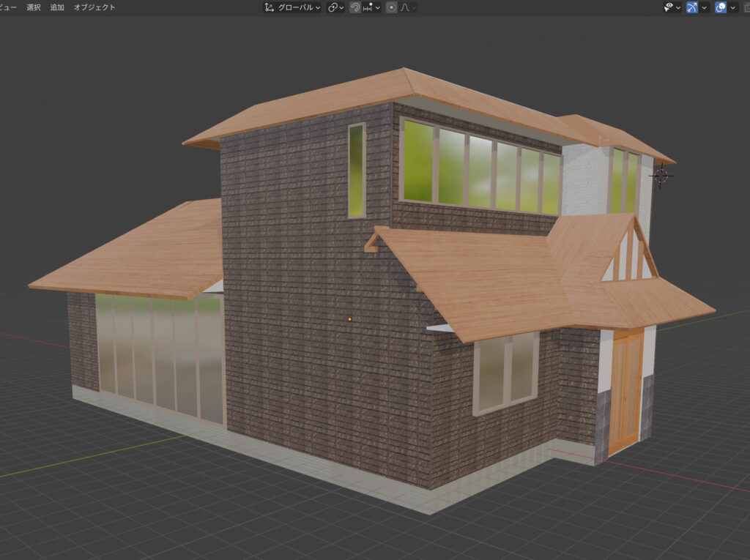The image size is (750, 560).
Task: Toggle the viewport gizmo display button
Action: (x=692, y=7)
